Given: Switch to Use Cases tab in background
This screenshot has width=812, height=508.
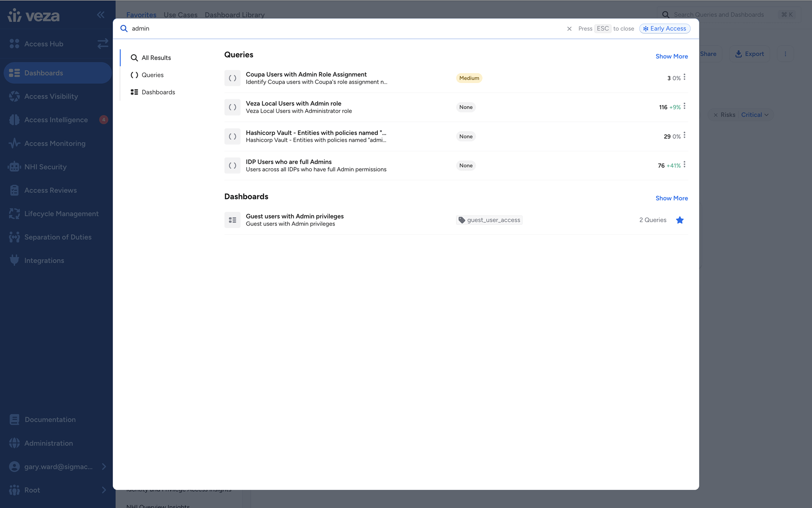Looking at the screenshot, I should [x=180, y=15].
